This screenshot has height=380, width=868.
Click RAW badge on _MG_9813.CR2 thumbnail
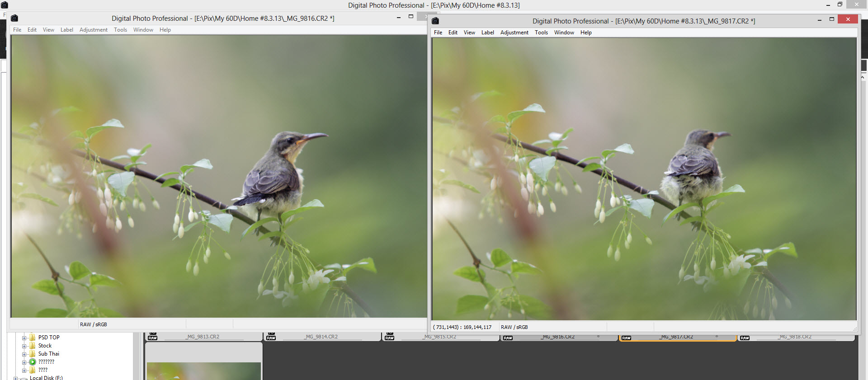click(153, 338)
